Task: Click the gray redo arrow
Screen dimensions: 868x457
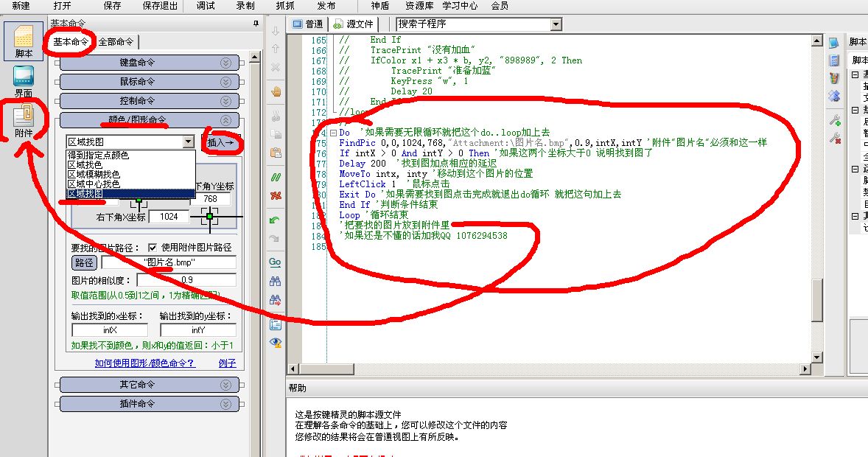Action: (275, 238)
